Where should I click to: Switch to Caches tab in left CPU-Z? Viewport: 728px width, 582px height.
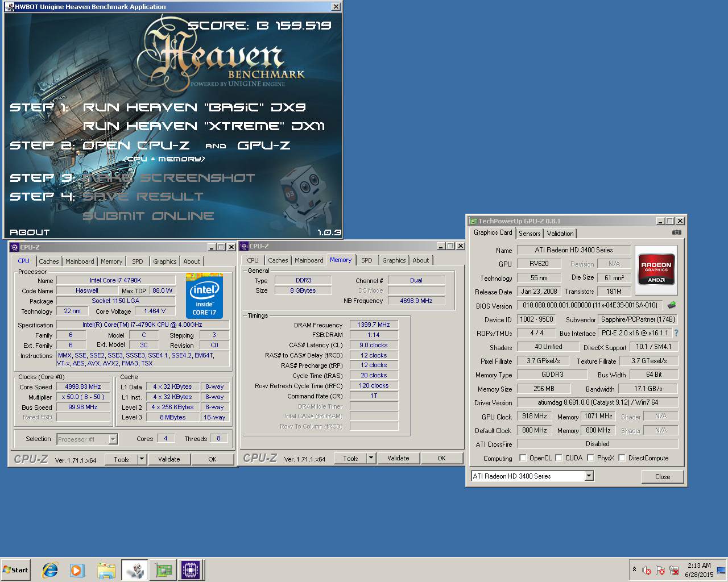click(x=49, y=261)
